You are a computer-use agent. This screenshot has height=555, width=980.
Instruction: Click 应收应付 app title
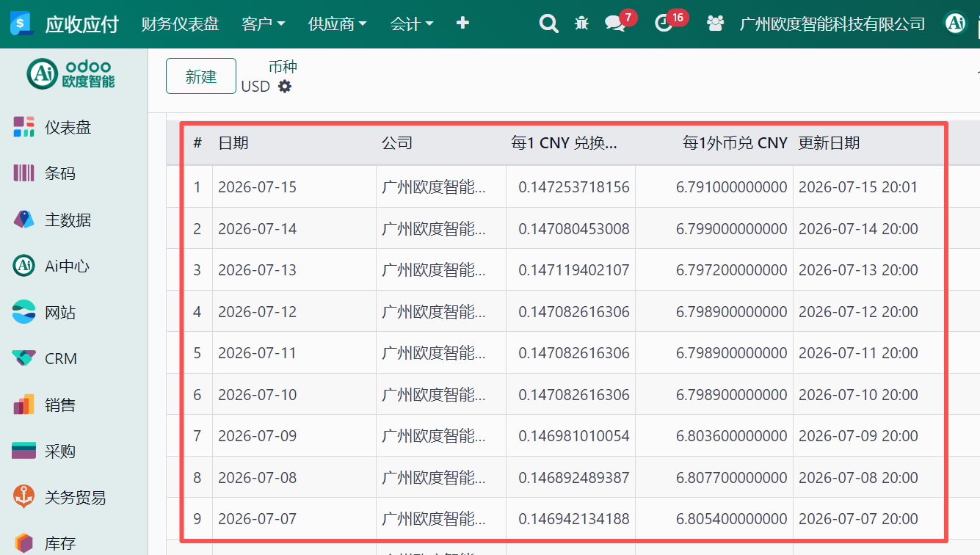81,24
